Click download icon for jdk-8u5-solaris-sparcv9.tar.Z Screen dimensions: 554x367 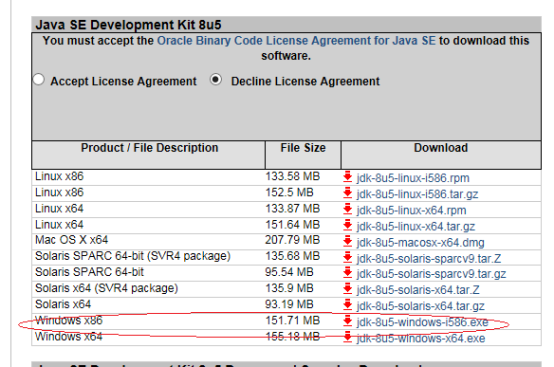(x=348, y=258)
